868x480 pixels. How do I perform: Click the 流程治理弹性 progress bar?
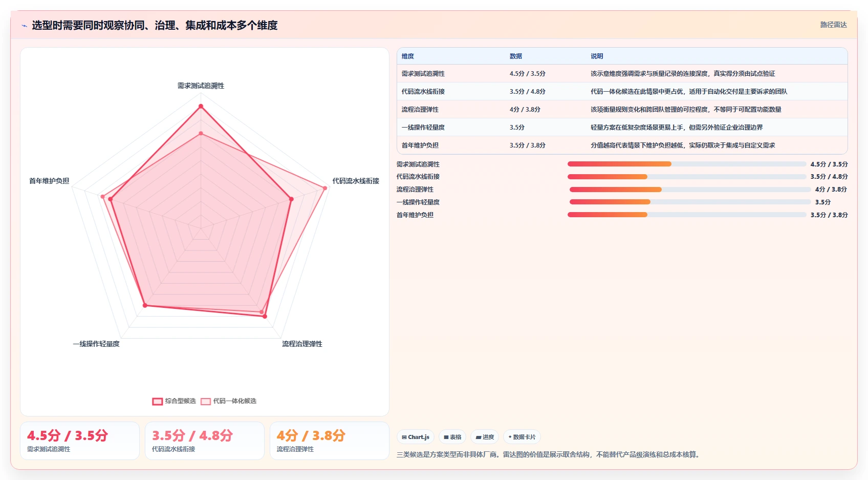point(690,190)
